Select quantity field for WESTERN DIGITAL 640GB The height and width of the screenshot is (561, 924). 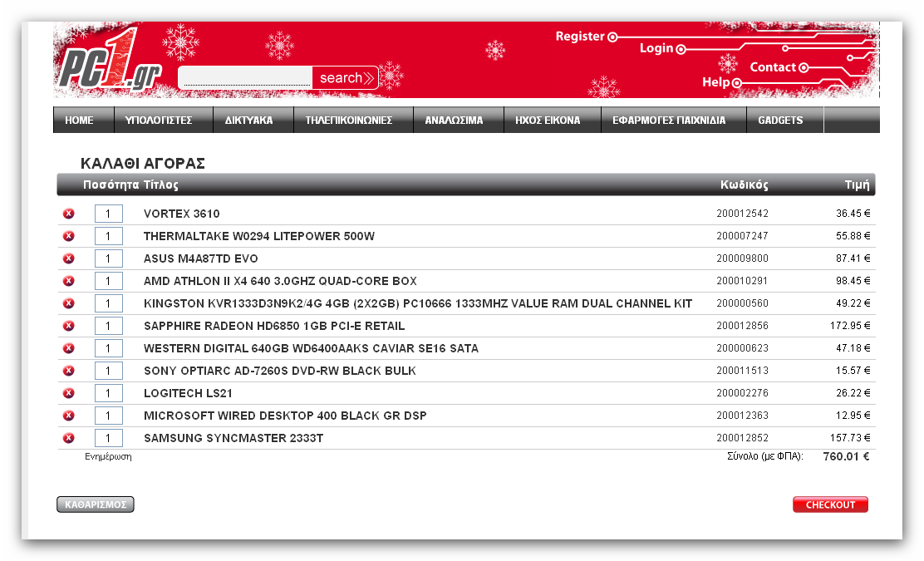click(x=108, y=348)
